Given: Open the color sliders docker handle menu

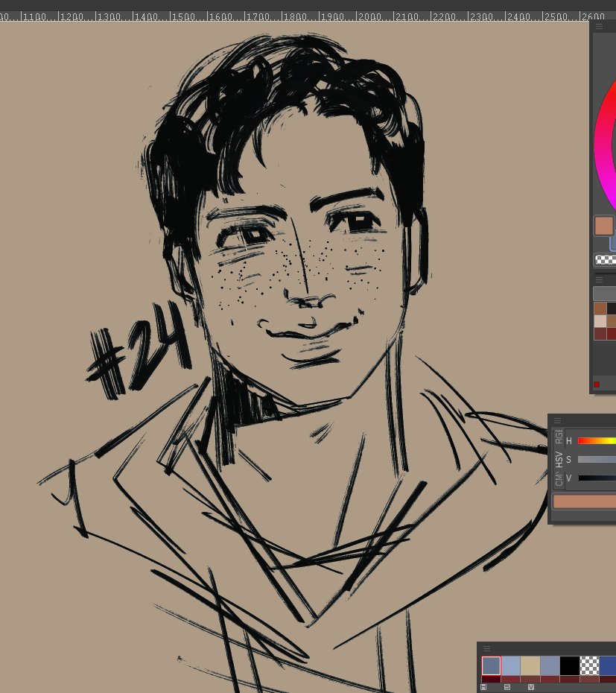Looking at the screenshot, I should click(x=557, y=420).
